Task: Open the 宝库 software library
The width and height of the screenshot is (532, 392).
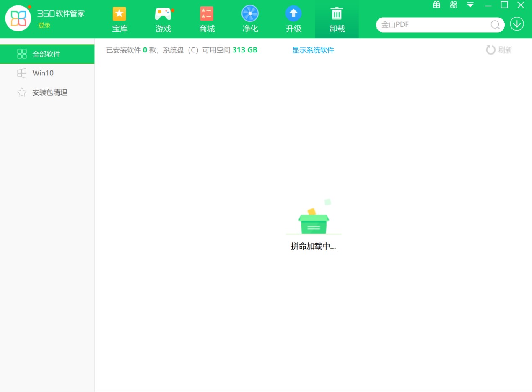Action: point(119,19)
